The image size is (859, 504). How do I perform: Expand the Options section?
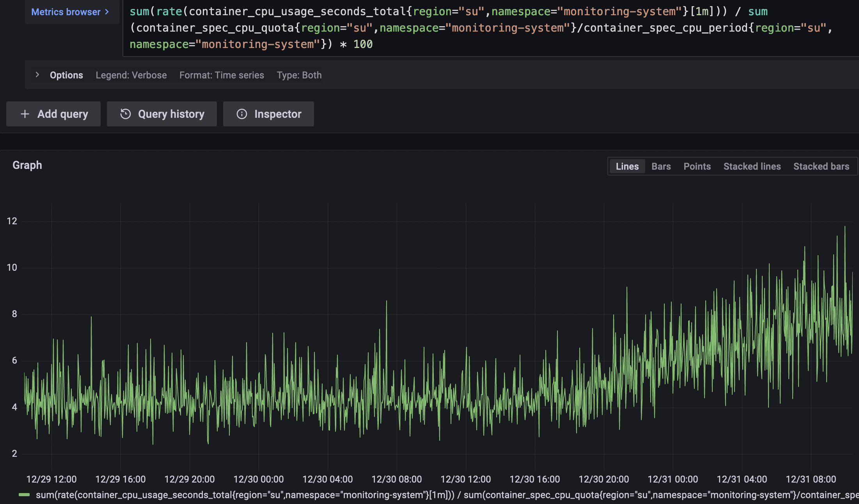click(66, 75)
